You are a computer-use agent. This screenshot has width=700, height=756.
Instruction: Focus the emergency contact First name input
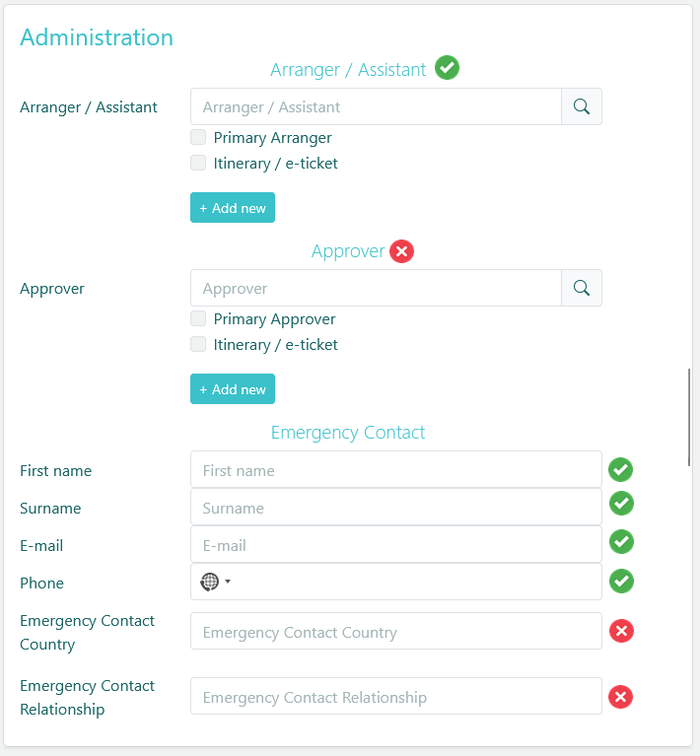[395, 470]
